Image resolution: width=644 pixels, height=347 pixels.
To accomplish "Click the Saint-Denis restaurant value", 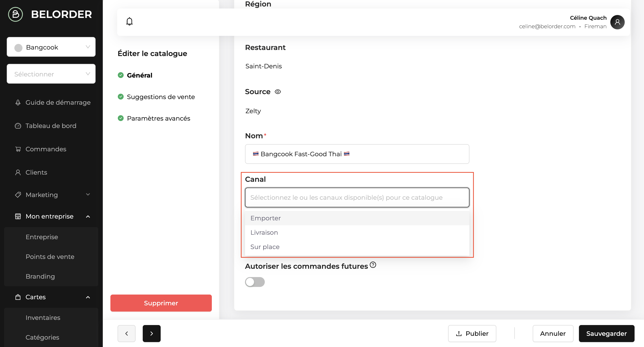I will point(263,66).
